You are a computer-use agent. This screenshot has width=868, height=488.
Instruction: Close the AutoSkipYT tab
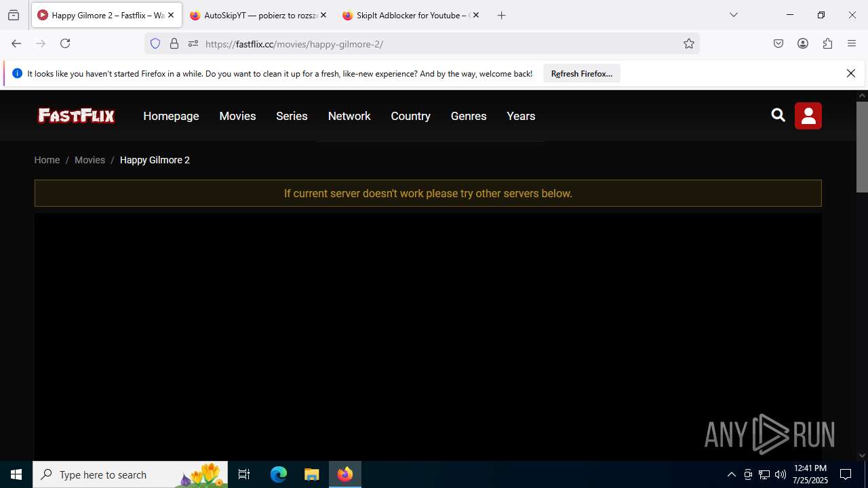[323, 15]
